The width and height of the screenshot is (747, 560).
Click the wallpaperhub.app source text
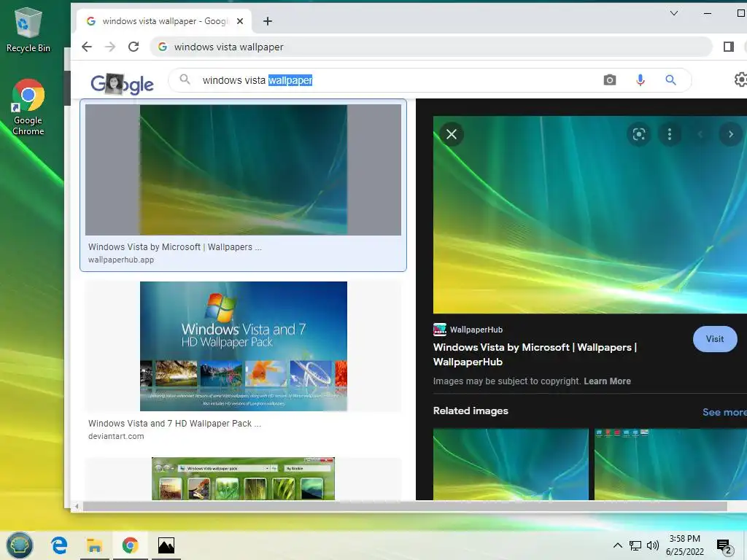click(x=121, y=260)
